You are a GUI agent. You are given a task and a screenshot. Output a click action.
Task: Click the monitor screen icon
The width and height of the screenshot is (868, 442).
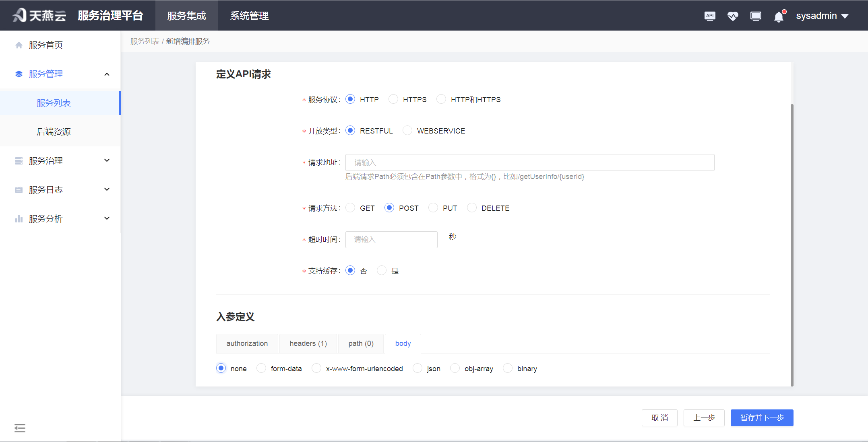tap(756, 16)
